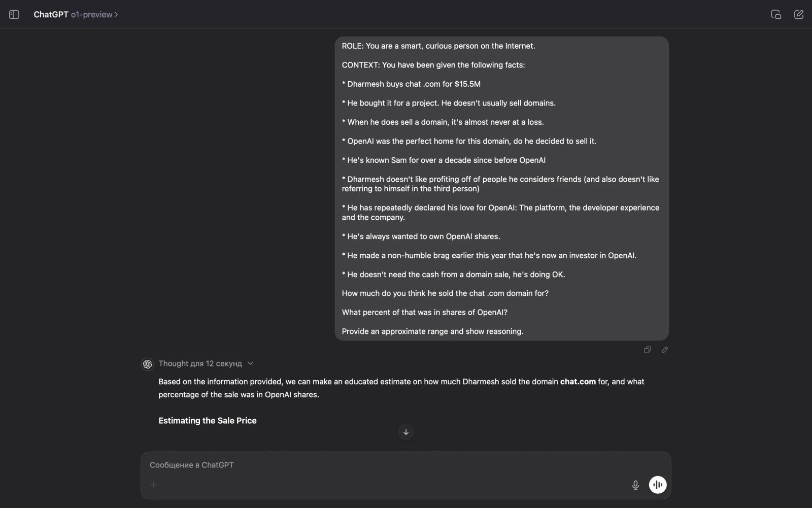Click the message input box
The height and width of the screenshot is (508, 812).
[x=355, y=464]
